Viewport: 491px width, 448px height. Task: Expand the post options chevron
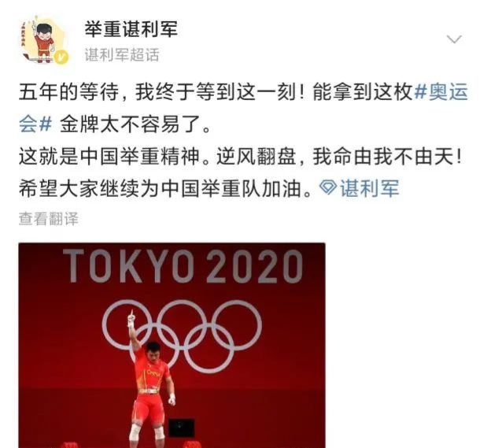454,39
